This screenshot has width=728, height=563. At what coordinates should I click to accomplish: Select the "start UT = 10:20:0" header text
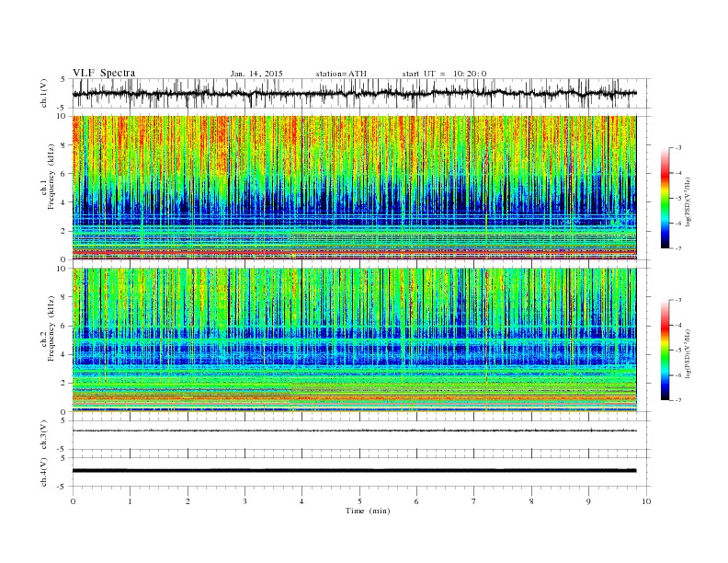[x=444, y=74]
